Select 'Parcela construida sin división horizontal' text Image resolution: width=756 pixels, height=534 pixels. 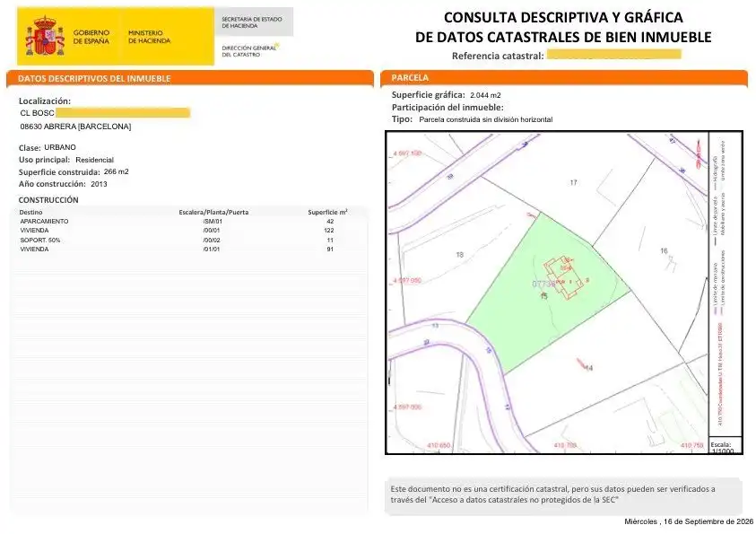(x=486, y=119)
